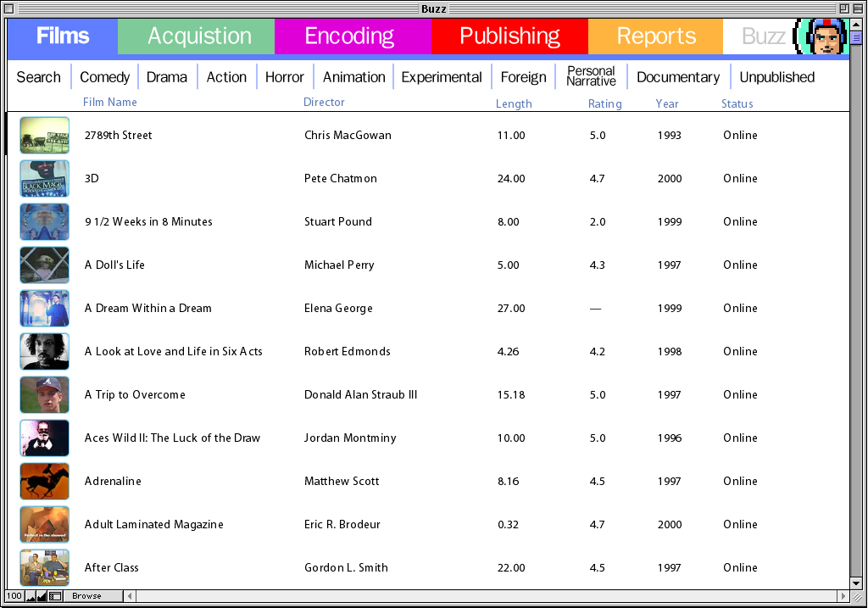The height and width of the screenshot is (608, 868).
Task: Click the Online status for Adrenaline
Action: (x=740, y=481)
